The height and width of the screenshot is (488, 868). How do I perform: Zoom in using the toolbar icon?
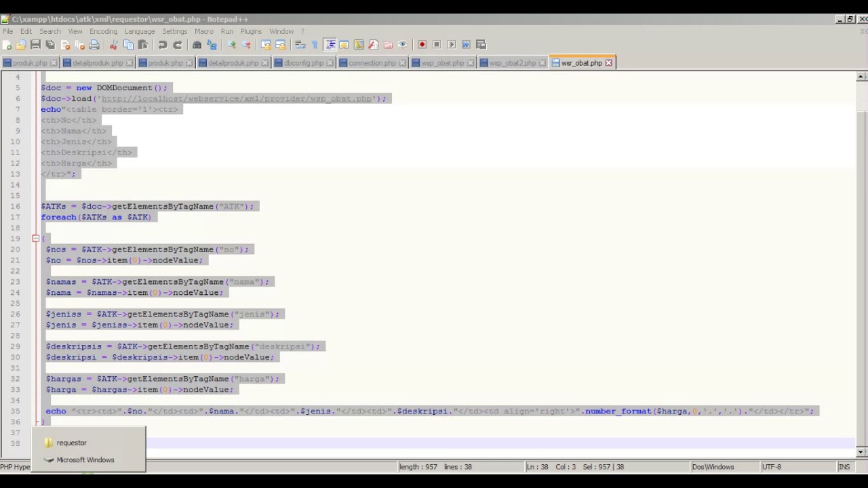click(231, 45)
